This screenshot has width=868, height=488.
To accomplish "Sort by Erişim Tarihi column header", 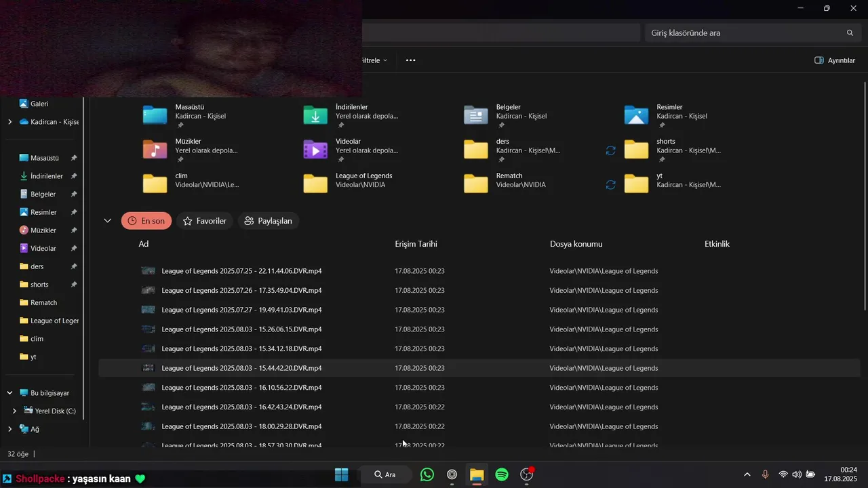I will tap(416, 244).
